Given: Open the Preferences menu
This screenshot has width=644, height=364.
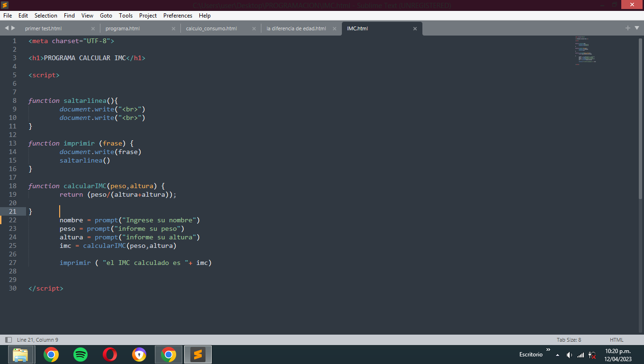Looking at the screenshot, I should click(178, 16).
